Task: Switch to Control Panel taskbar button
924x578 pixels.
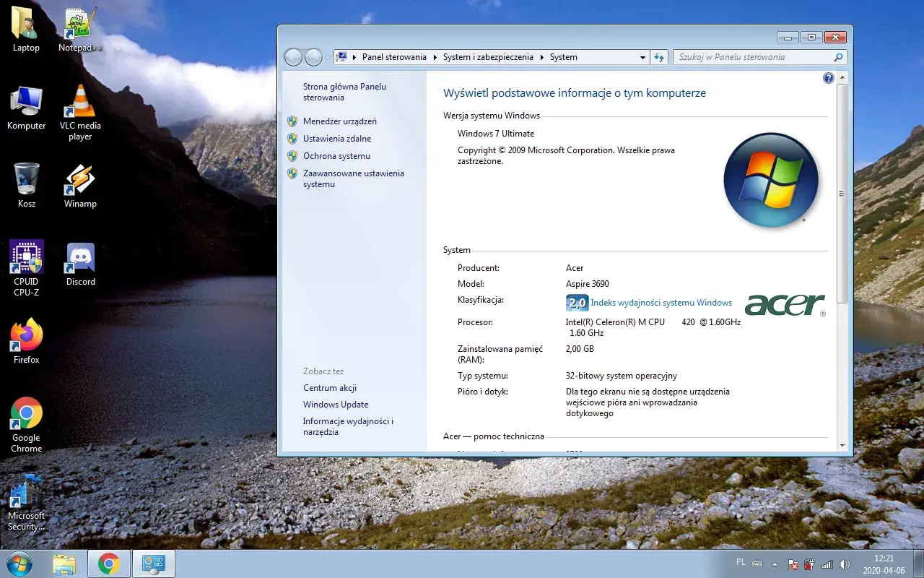Action: pos(154,564)
